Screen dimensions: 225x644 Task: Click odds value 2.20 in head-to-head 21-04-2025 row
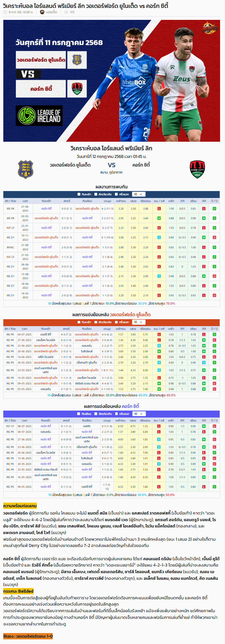(121, 209)
